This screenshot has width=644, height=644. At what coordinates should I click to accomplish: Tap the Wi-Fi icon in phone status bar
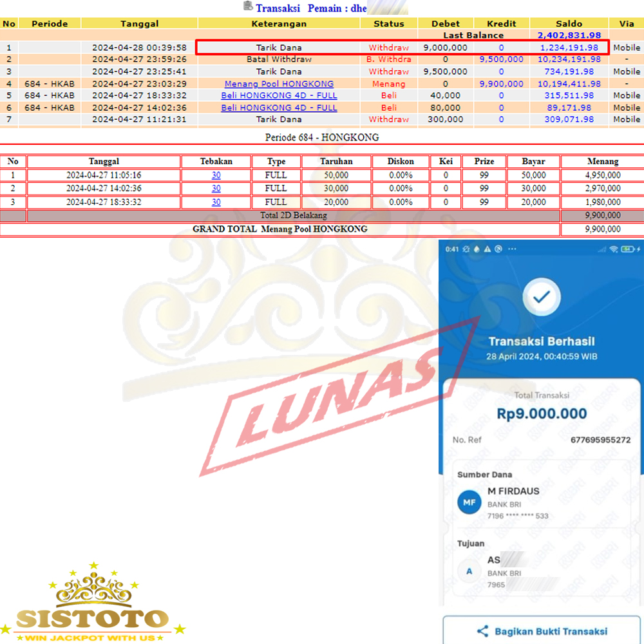tap(614, 249)
